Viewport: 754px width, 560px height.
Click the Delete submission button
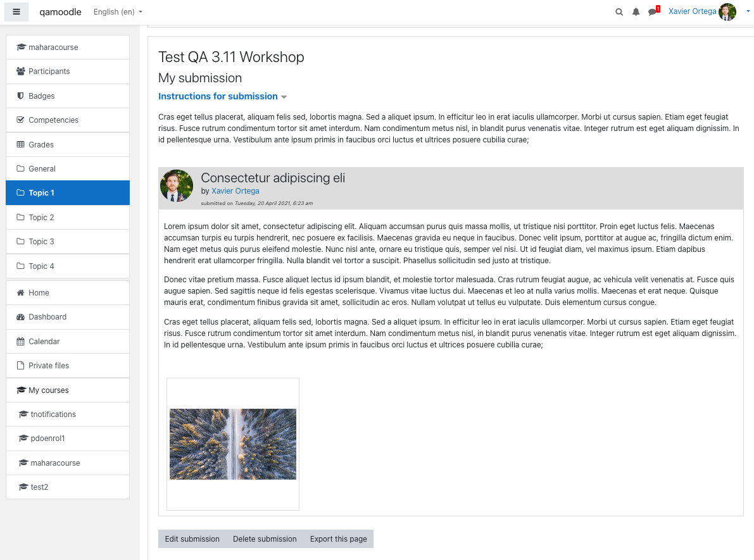(x=265, y=539)
